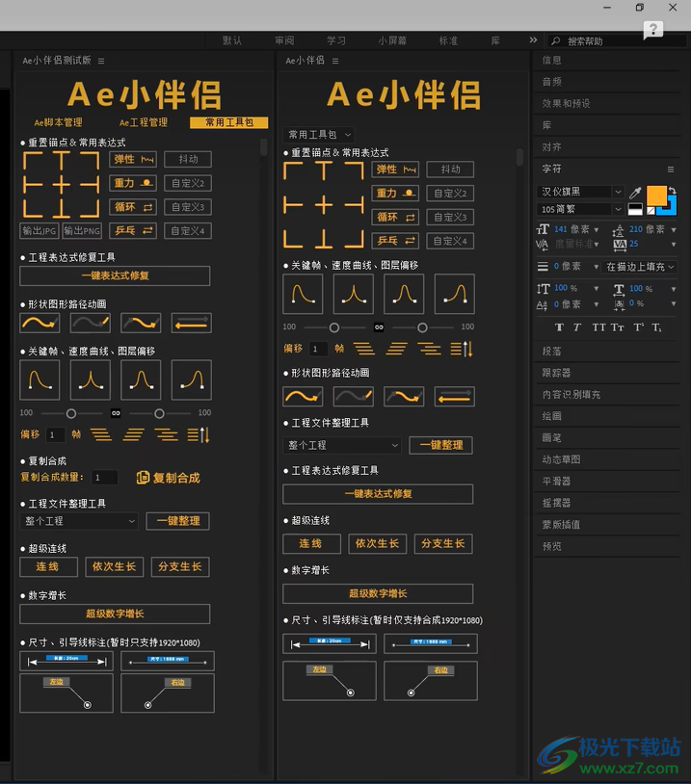
Task: Click the search help magnifier icon
Action: pos(555,41)
